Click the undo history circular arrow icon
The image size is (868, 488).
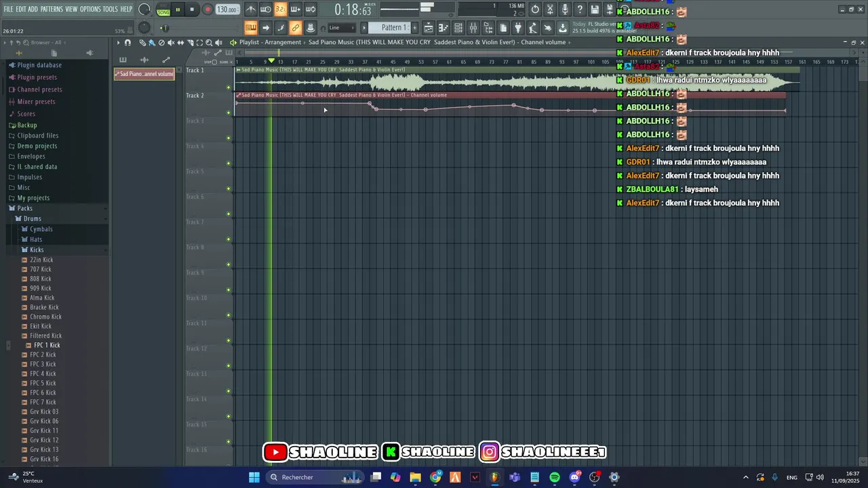click(535, 9)
